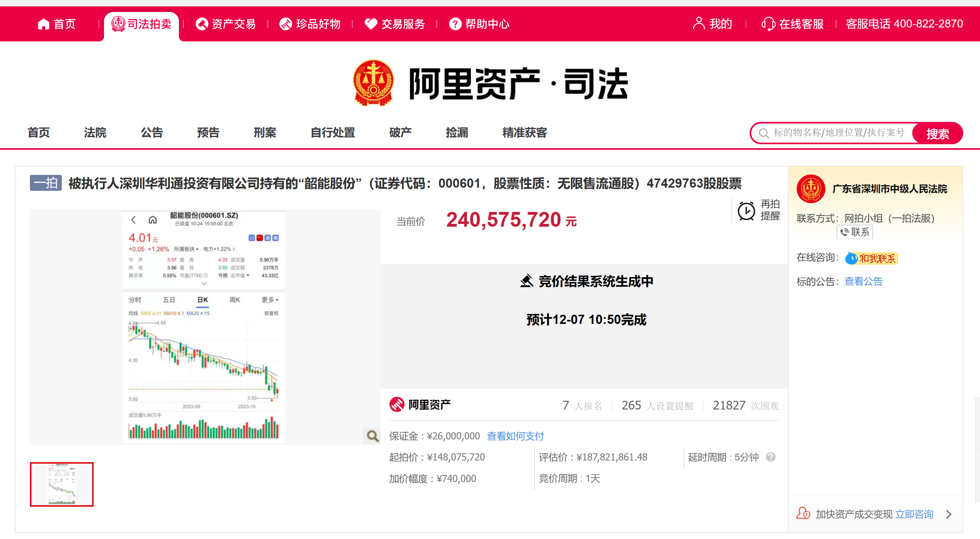Click the 立即咨询 link

coord(914,514)
